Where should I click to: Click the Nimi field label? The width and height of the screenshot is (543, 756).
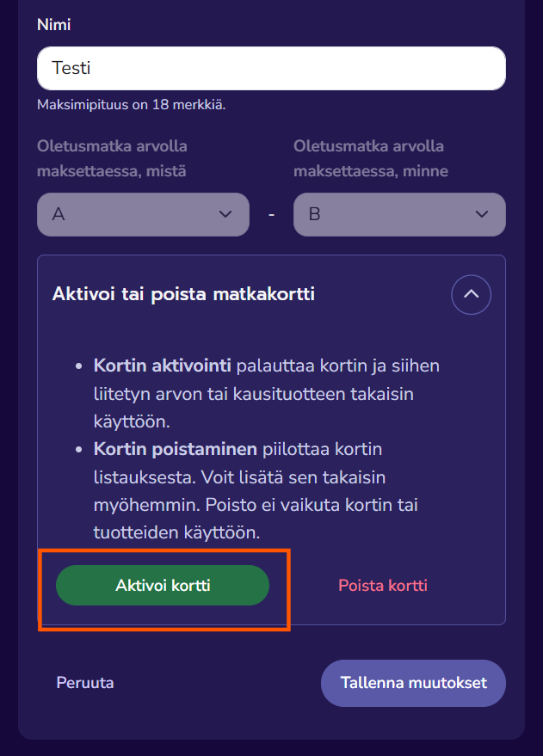pyautogui.click(x=53, y=25)
